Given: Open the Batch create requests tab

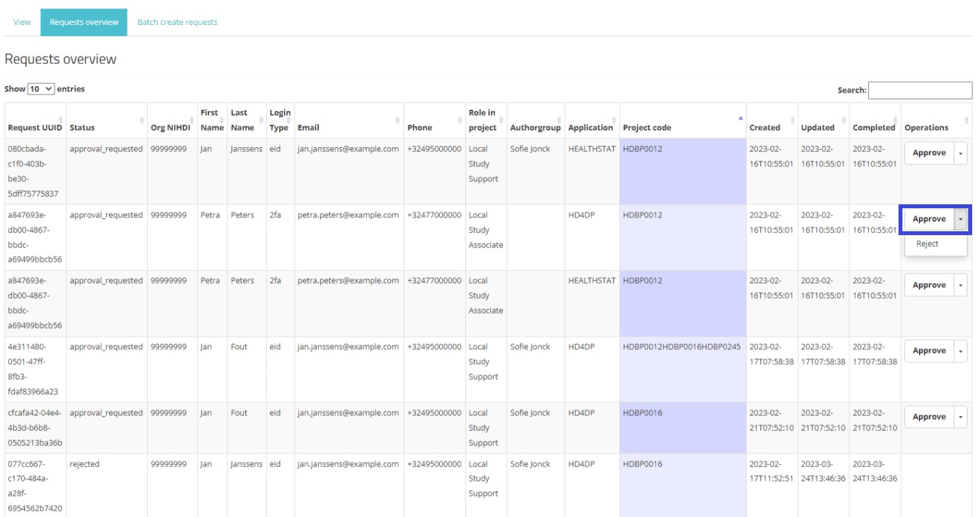Looking at the screenshot, I should (x=177, y=22).
